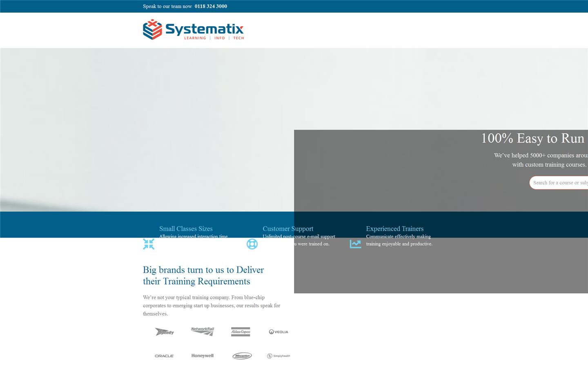
Task: Click the 'Big brands turn to us' heading
Action: point(203,276)
